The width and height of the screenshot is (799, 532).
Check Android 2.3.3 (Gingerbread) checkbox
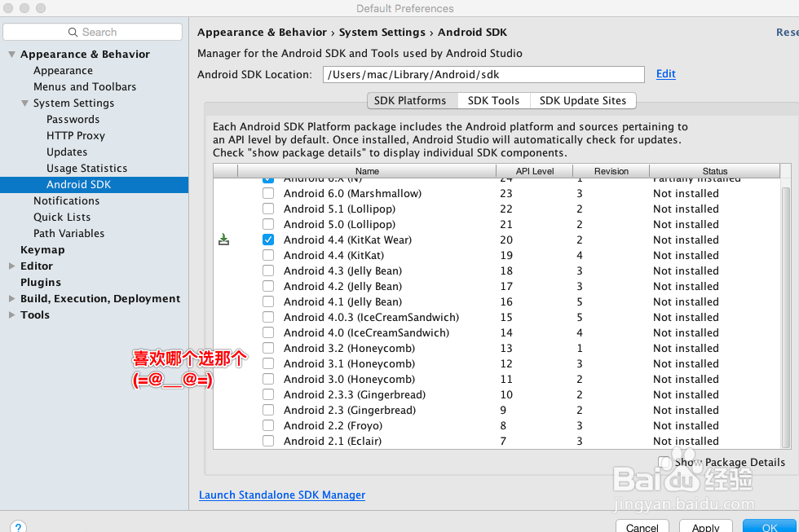click(x=268, y=394)
